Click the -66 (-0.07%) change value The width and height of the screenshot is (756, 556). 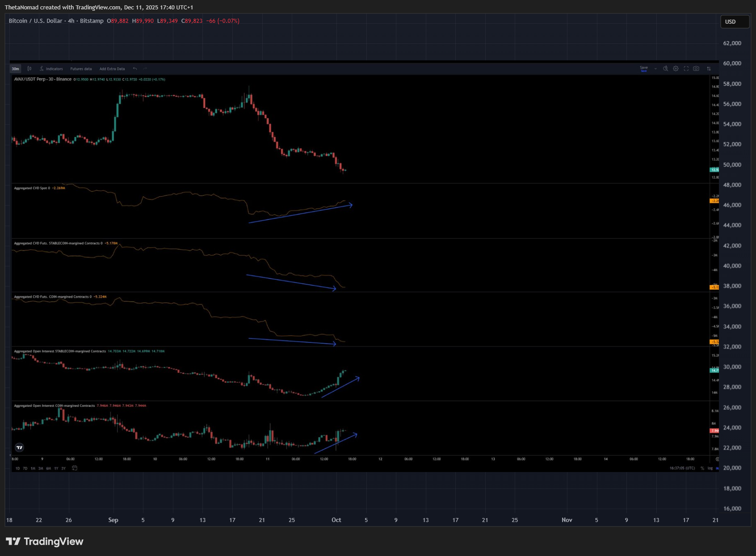coord(223,21)
